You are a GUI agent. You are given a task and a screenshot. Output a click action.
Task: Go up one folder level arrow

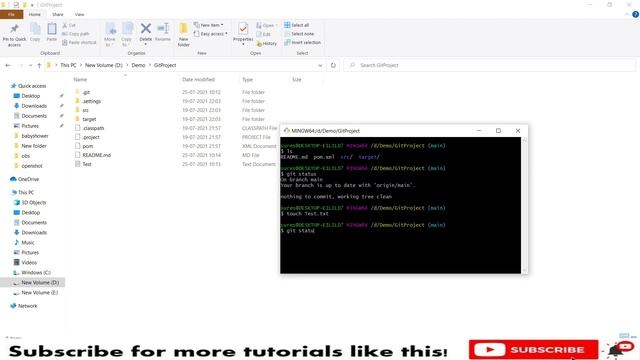tap(39, 65)
